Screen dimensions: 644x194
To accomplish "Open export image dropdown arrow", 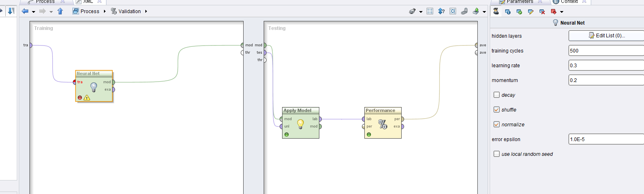I will point(484,12).
